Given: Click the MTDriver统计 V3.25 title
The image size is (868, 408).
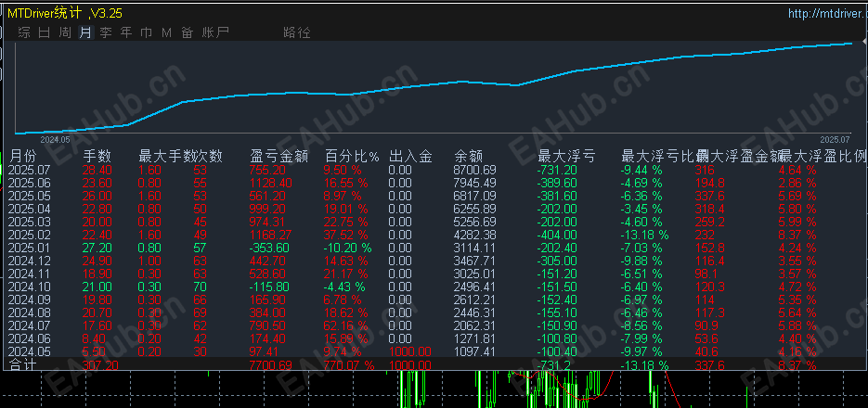Looking at the screenshot, I should (65, 13).
